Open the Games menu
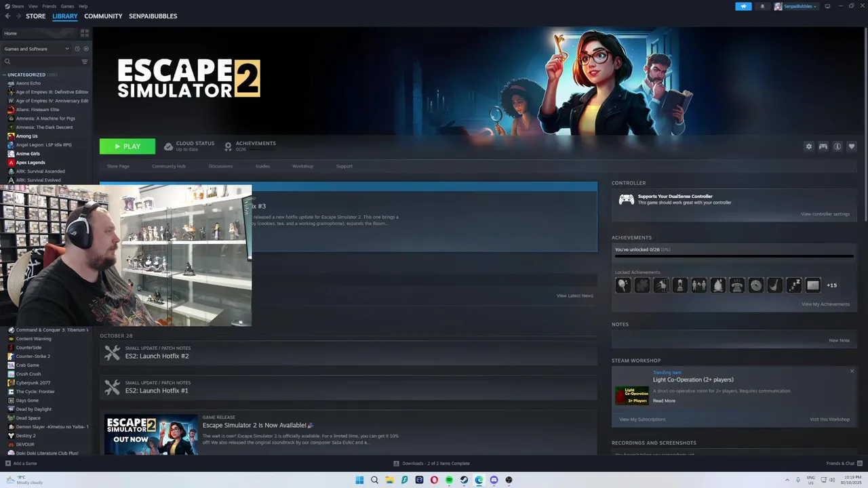Image resolution: width=868 pixels, height=488 pixels. pos(67,6)
